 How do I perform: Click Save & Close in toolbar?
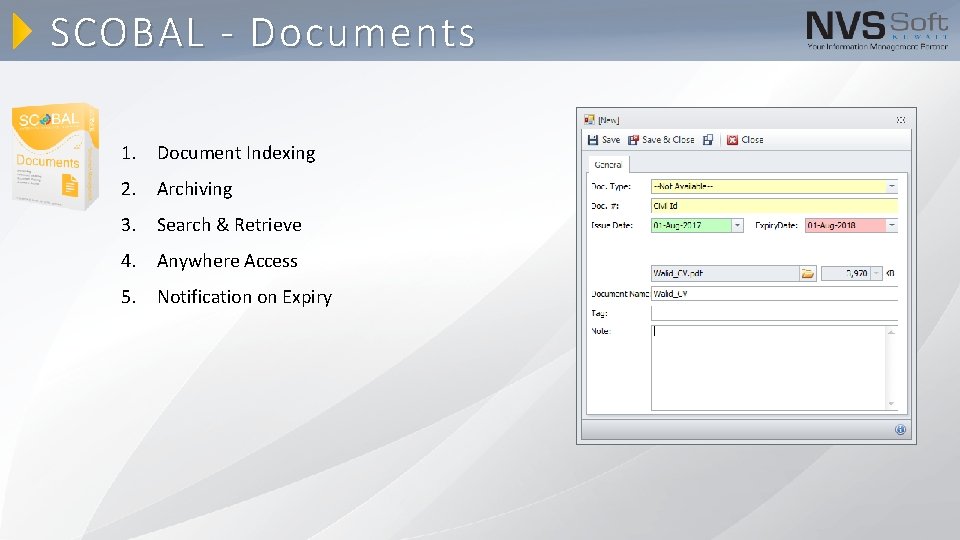pos(661,140)
